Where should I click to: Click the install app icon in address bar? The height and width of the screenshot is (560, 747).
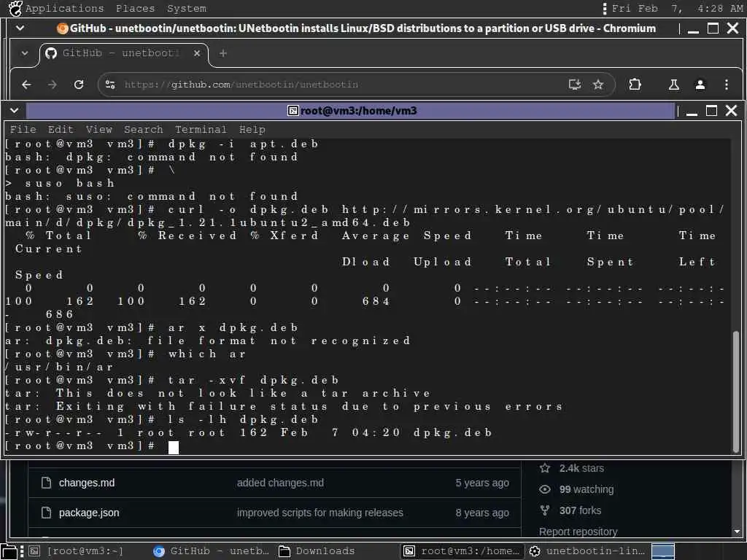[x=575, y=85]
